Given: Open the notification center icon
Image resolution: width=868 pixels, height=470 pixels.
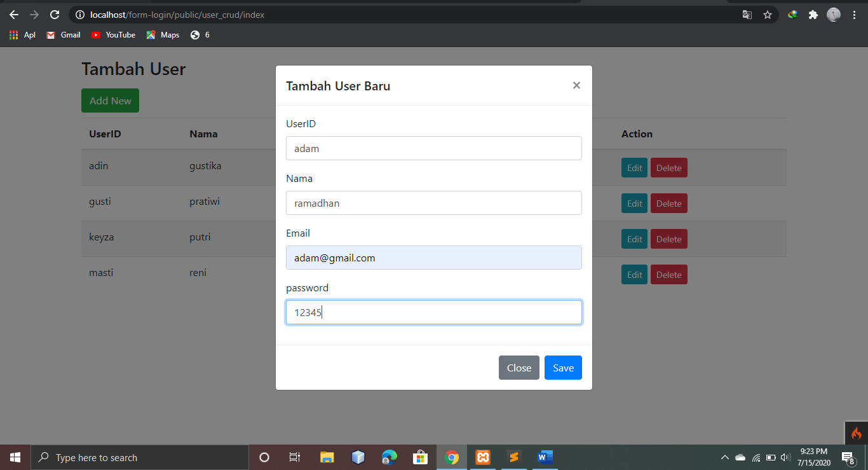Looking at the screenshot, I should pos(848,457).
